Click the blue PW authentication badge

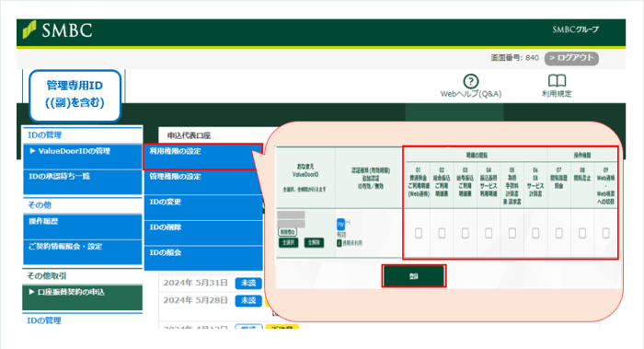tap(340, 224)
